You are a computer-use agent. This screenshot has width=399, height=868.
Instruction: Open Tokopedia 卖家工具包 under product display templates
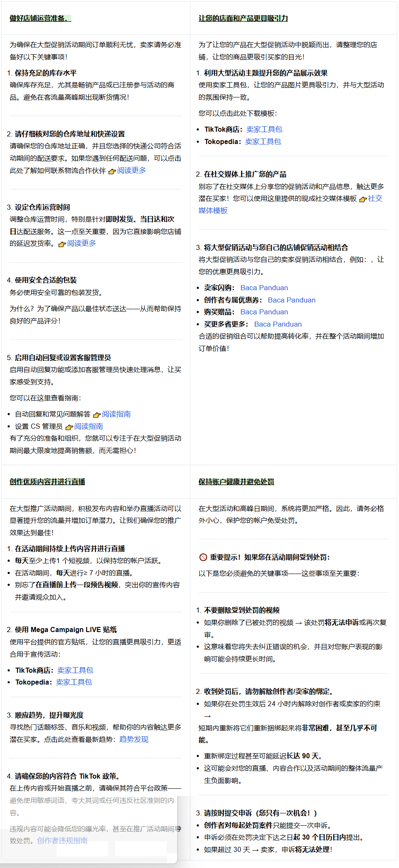[x=263, y=141]
